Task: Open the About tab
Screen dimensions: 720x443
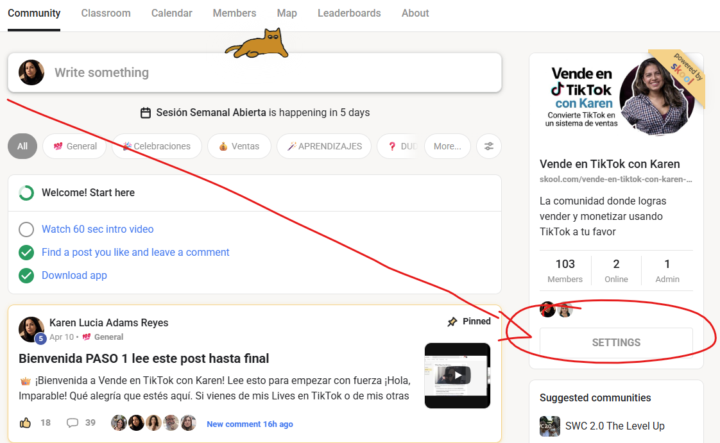Action: tap(415, 13)
